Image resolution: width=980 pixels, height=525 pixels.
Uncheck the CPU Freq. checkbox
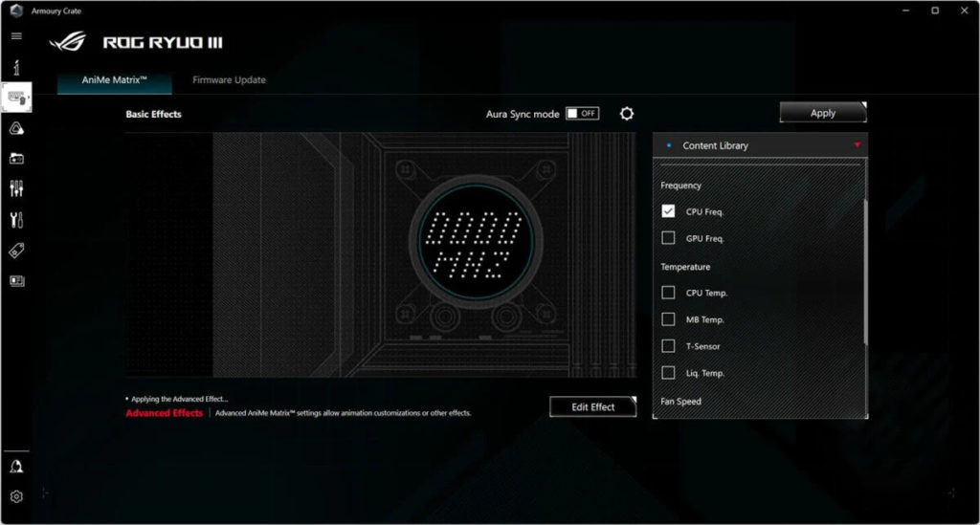coord(668,211)
